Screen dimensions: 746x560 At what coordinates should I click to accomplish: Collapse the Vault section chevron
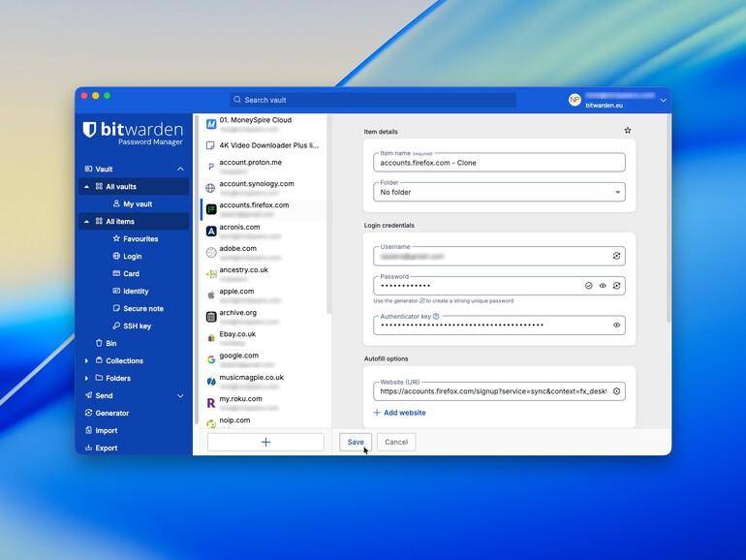tap(180, 169)
